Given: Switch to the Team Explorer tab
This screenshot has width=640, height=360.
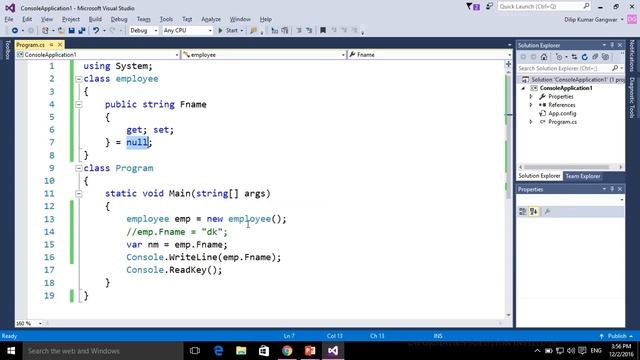Looking at the screenshot, I should click(x=583, y=176).
